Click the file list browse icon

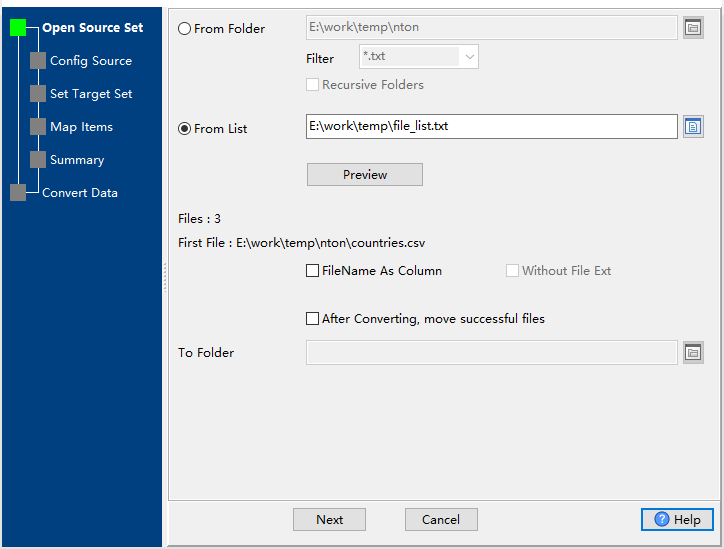point(693,126)
